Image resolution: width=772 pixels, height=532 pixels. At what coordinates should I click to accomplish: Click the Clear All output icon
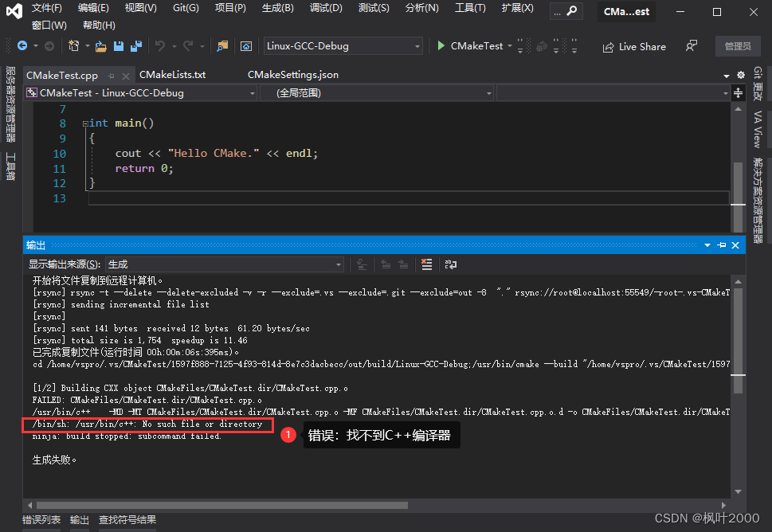click(427, 264)
